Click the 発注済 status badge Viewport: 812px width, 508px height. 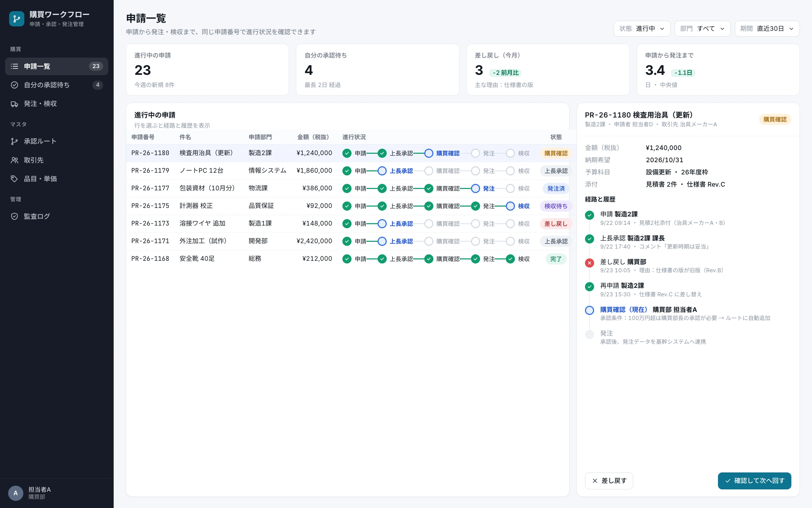[556, 189]
